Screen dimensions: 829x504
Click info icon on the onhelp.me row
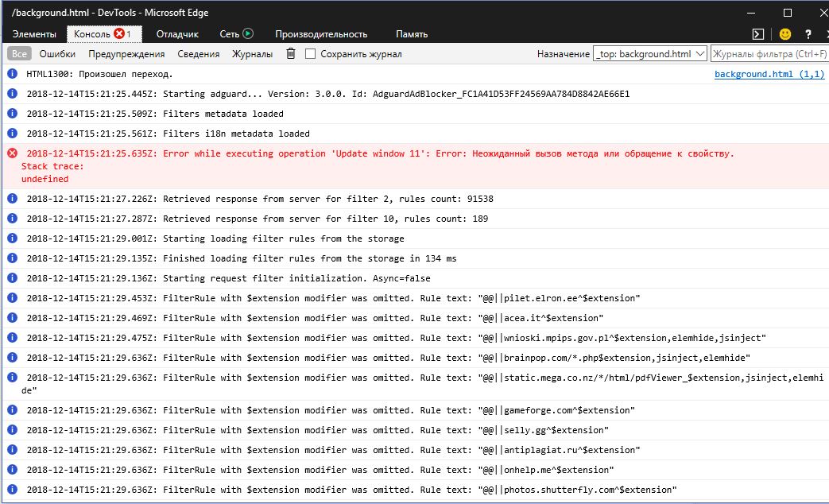12,470
